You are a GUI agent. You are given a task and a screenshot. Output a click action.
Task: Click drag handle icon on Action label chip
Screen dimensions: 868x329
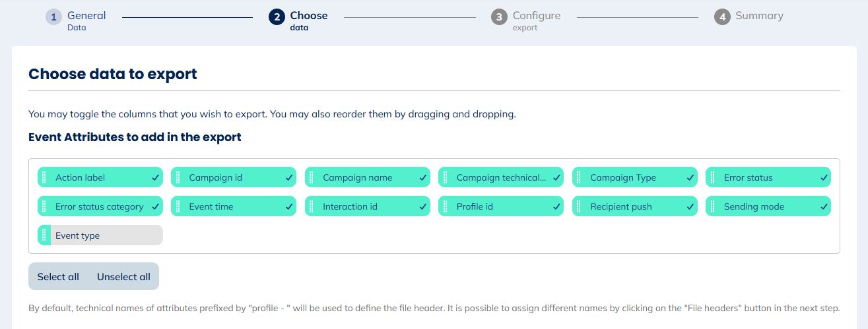click(x=44, y=177)
